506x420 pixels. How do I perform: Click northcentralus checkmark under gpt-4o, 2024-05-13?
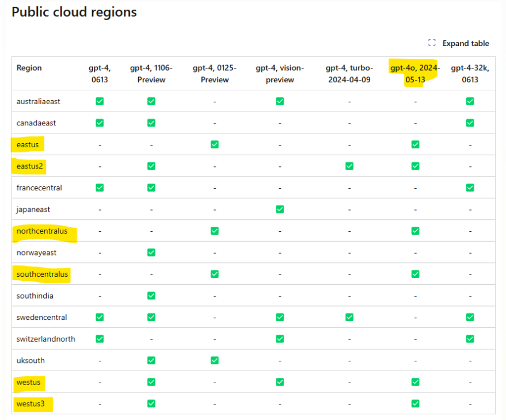click(x=415, y=231)
